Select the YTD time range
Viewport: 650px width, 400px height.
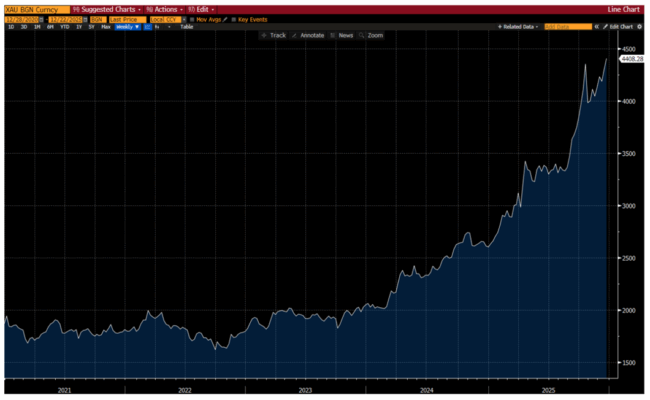63,27
